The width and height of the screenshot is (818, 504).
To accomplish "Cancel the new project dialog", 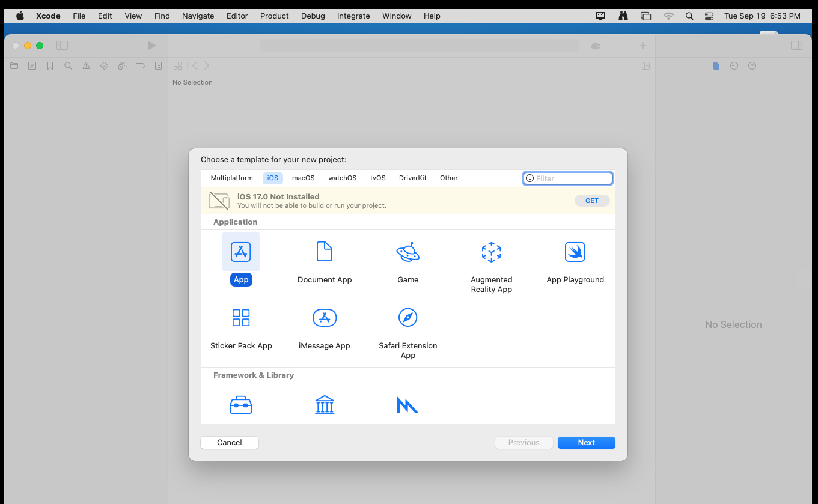I will pyautogui.click(x=230, y=443).
